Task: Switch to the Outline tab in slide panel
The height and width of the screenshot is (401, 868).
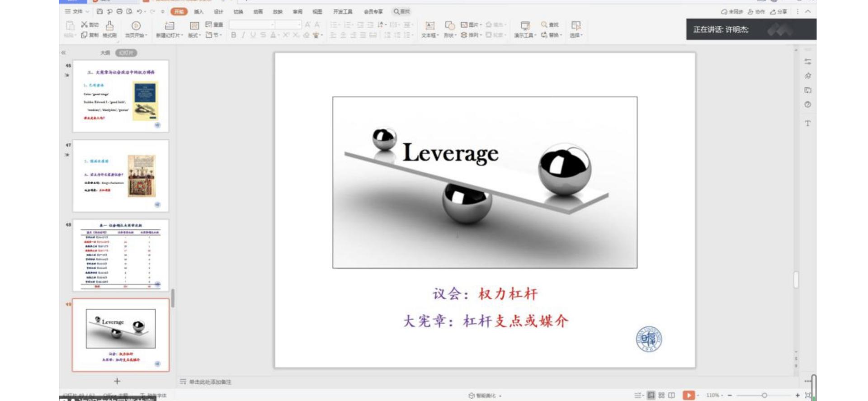Action: pos(105,53)
